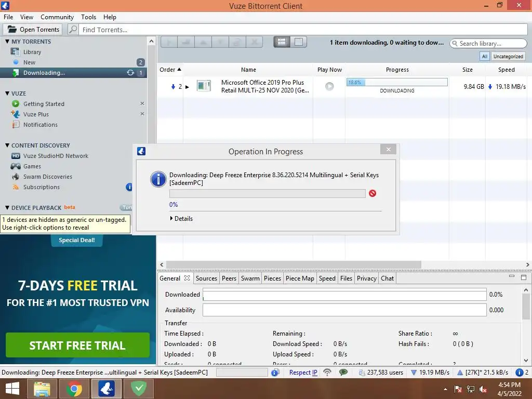Switch to the Privacy tab

pos(366,278)
